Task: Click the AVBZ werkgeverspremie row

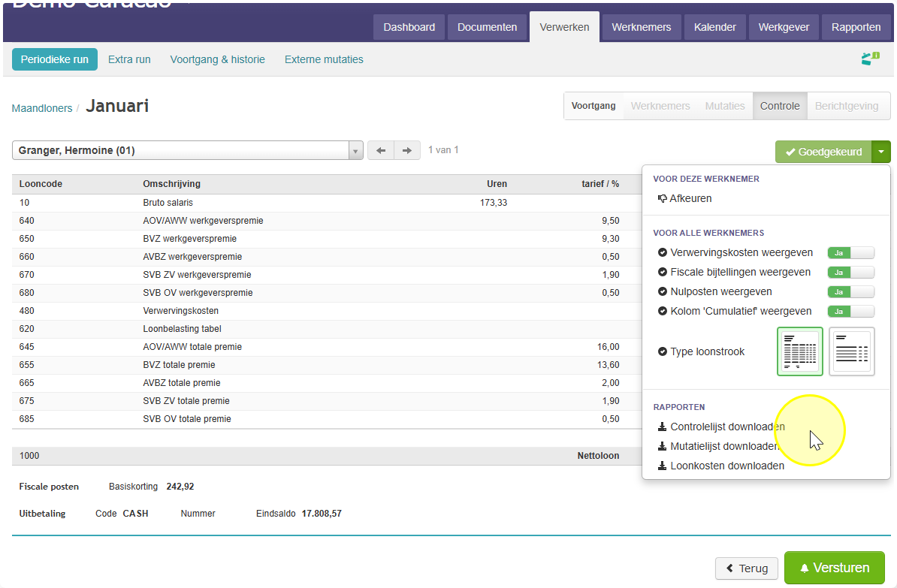Action: coord(326,257)
